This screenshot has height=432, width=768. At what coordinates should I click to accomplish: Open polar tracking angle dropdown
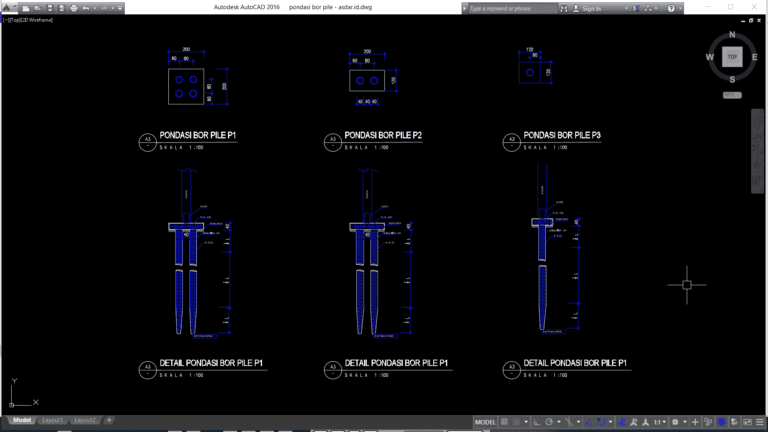pyautogui.click(x=559, y=422)
